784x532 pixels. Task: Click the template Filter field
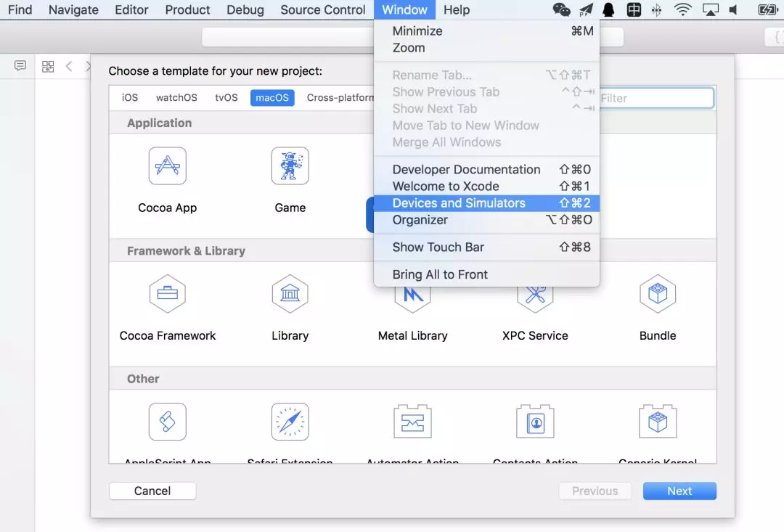point(656,98)
